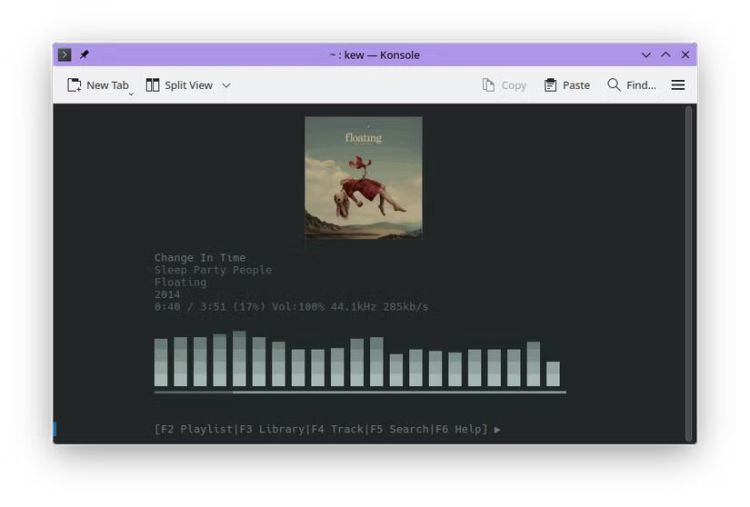
Task: Open the hamburger menu
Action: coord(678,85)
